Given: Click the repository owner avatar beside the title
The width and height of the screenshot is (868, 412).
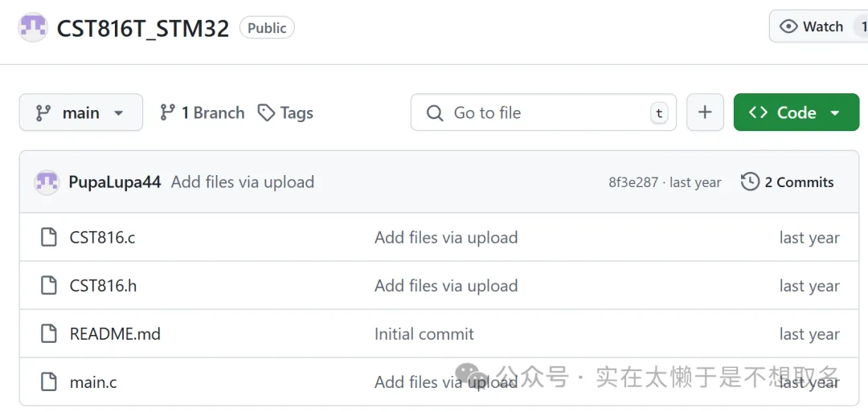Looking at the screenshot, I should pyautogui.click(x=33, y=27).
